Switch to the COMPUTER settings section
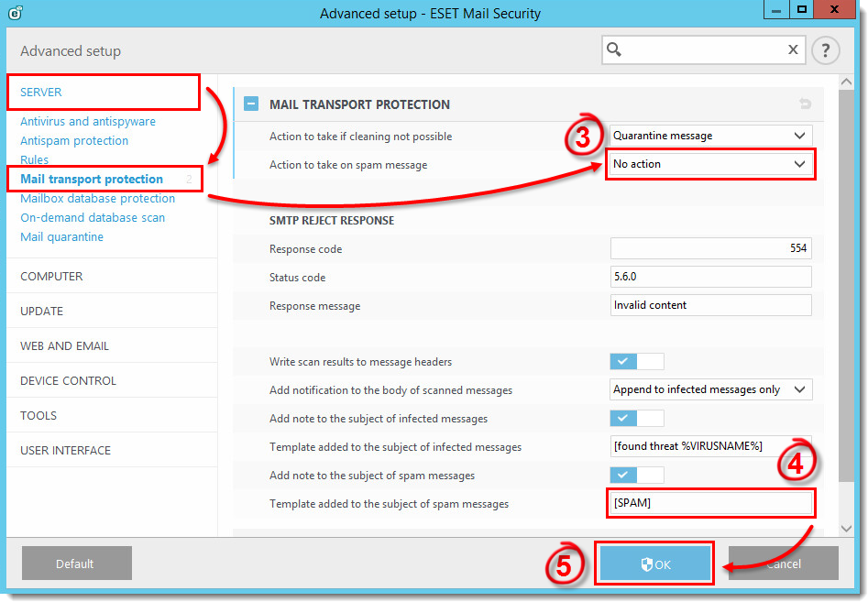868x602 pixels. [50, 275]
